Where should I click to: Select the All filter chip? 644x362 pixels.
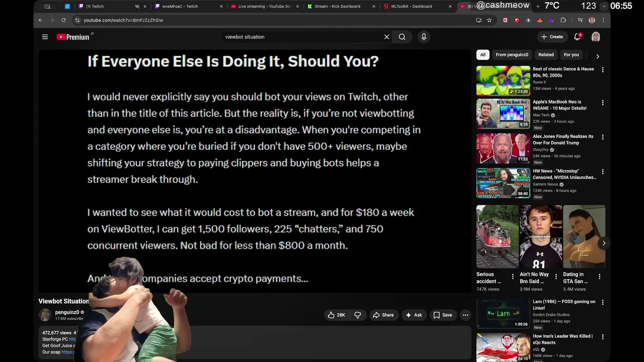482,55
